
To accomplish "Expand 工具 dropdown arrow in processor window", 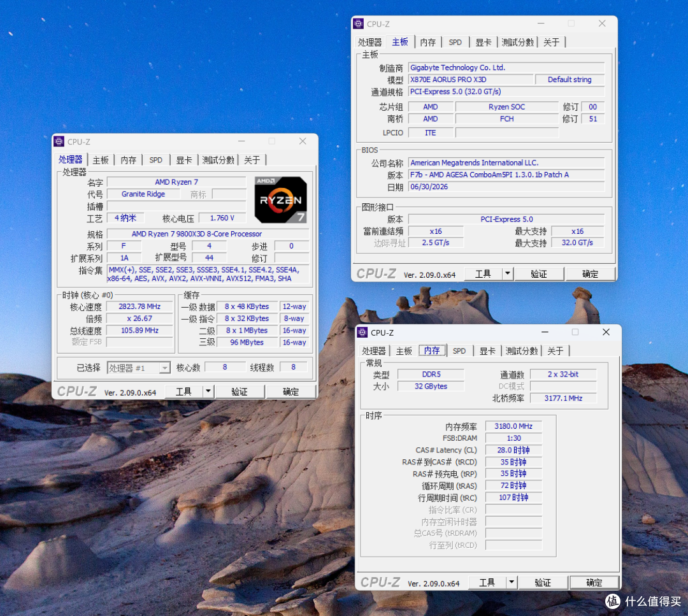I will tap(208, 391).
